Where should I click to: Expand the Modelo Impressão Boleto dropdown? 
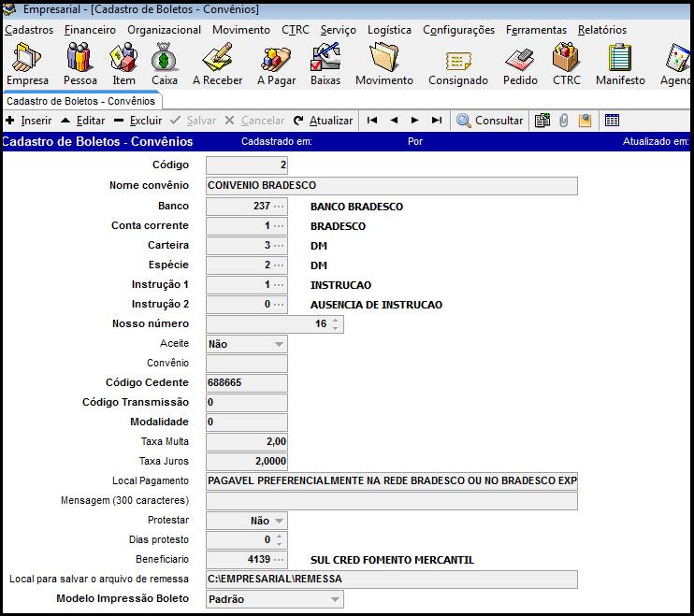(335, 599)
